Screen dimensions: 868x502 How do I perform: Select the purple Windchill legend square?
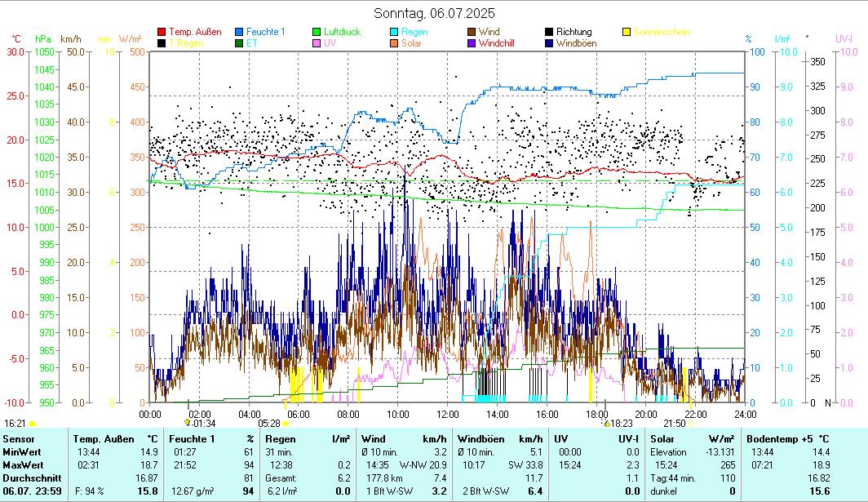[x=471, y=43]
